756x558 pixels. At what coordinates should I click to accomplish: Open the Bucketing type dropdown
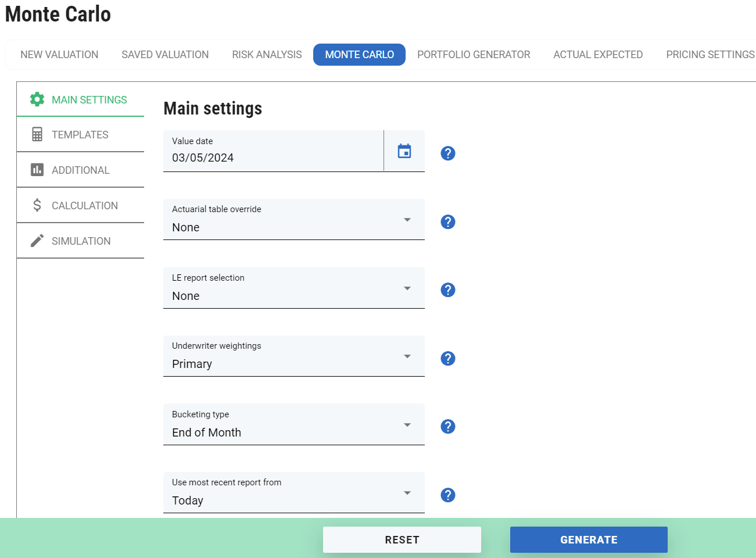coord(293,425)
